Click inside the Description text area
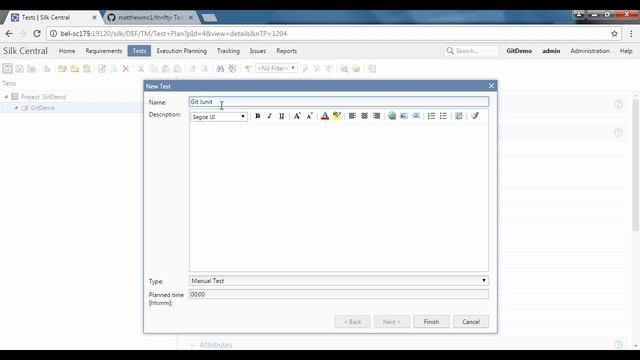This screenshot has height=360, width=640. tap(338, 197)
